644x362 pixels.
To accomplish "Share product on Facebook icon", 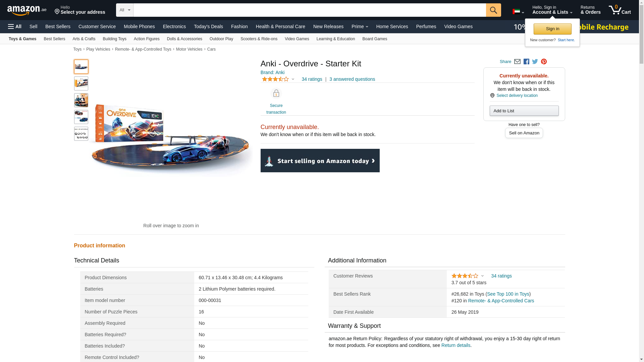I will tap(526, 62).
